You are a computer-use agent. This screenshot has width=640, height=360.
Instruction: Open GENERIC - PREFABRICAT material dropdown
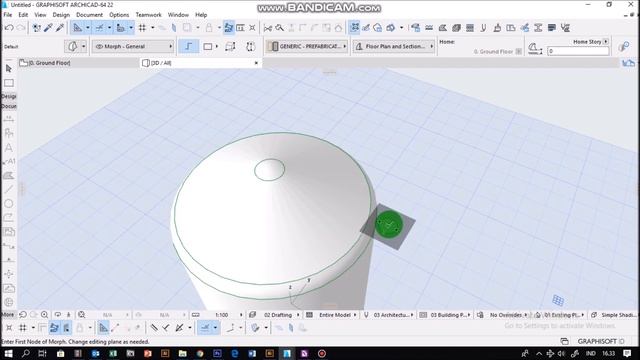308,46
